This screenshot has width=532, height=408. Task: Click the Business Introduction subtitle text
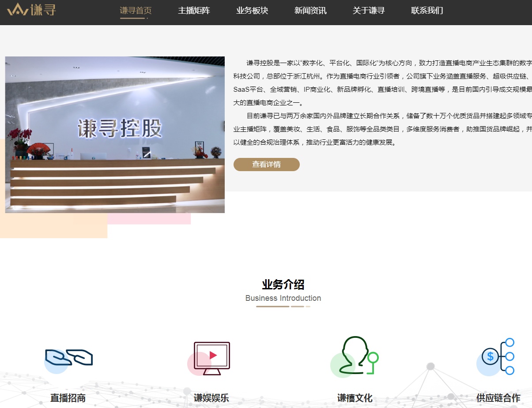(283, 298)
